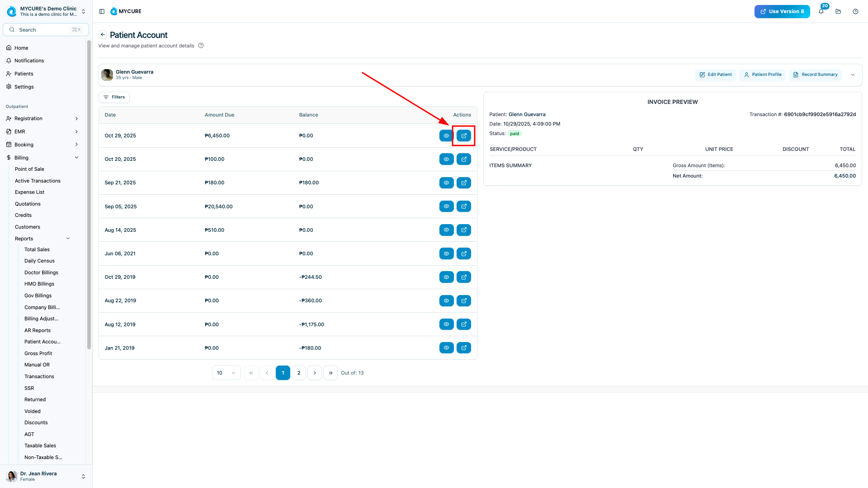Preview the Aug 14, 2025 invoice with eye icon
The image size is (868, 488).
tap(446, 230)
